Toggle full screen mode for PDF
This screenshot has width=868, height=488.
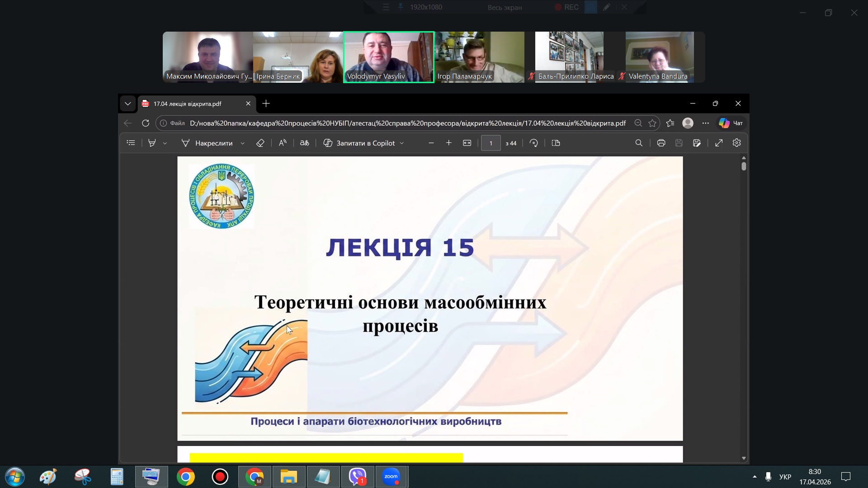tap(719, 143)
